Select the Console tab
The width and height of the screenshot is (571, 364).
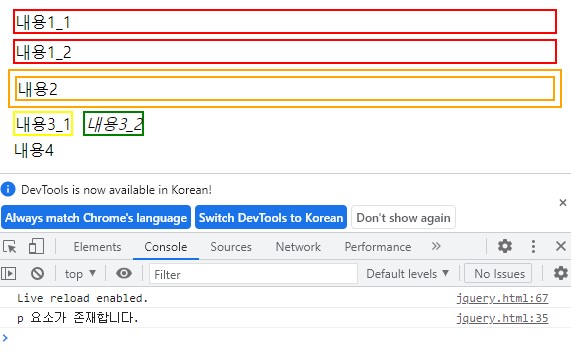166,247
